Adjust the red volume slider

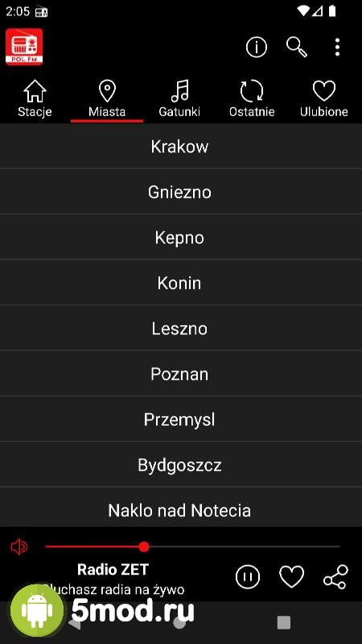(144, 547)
